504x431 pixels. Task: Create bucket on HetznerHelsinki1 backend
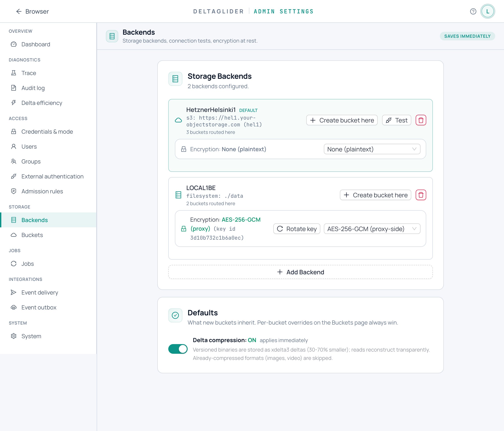[x=342, y=120]
